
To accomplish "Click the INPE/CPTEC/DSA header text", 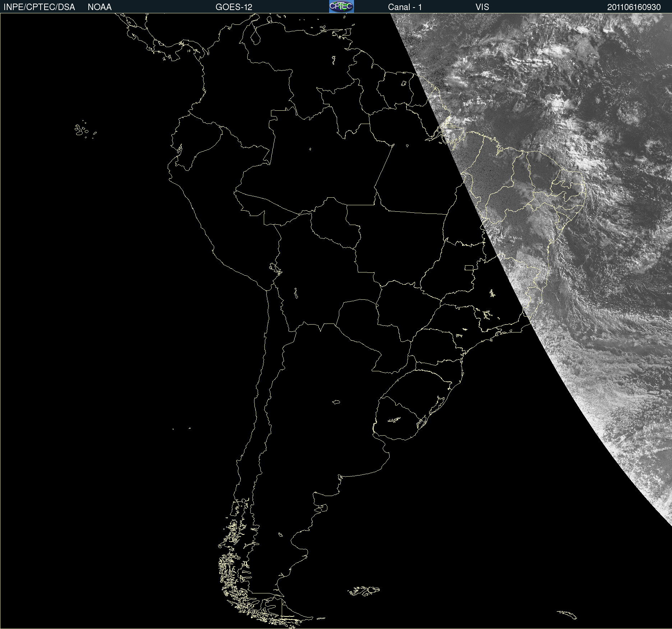I will click(x=39, y=7).
